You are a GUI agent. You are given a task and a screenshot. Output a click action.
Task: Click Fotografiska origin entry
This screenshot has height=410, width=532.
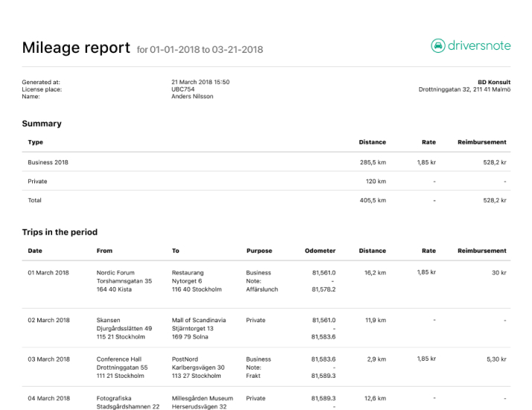click(x=128, y=403)
